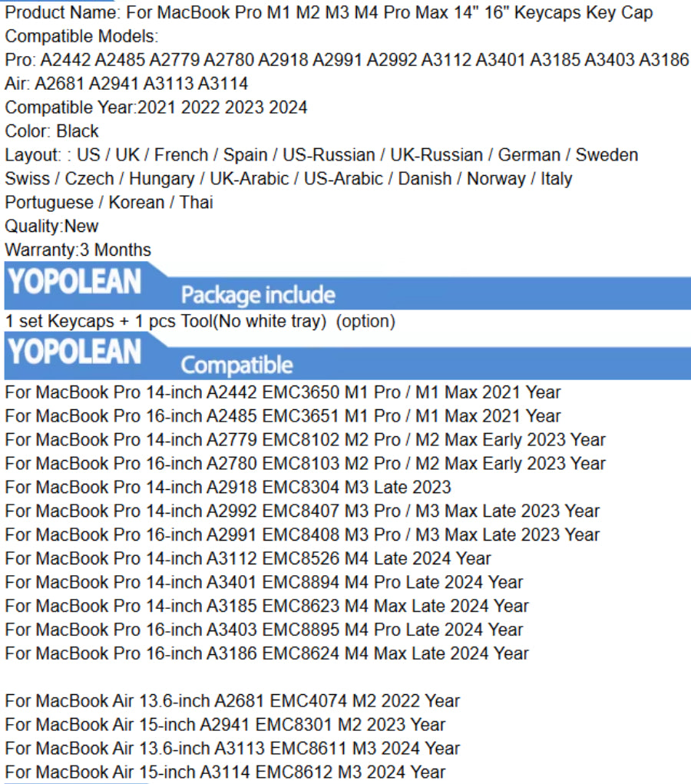Image resolution: width=691 pixels, height=784 pixels.
Task: Select the '1 set Keycaps + 1 pcs Tool' line
Action: click(200, 321)
